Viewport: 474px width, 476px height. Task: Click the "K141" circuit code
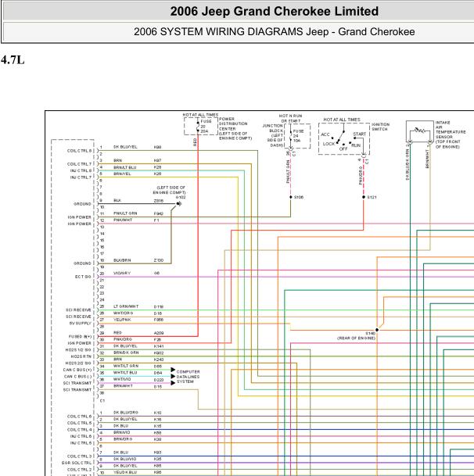pyautogui.click(x=159, y=346)
